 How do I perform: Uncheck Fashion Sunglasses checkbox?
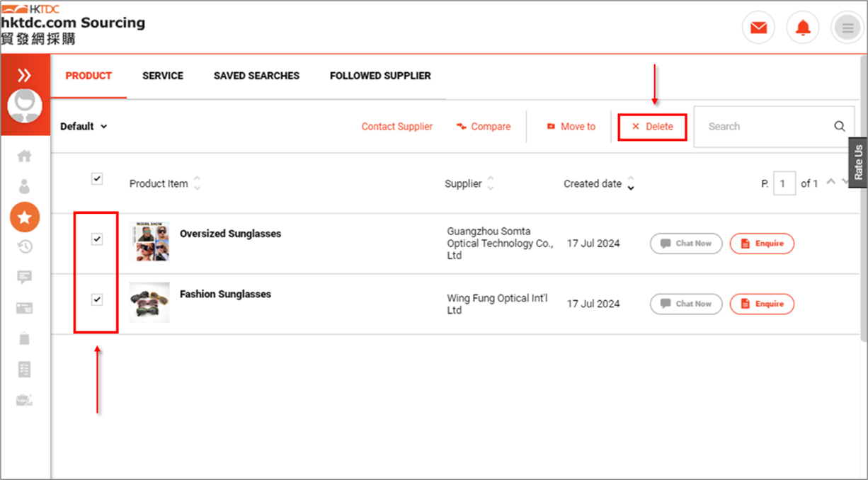tap(97, 299)
